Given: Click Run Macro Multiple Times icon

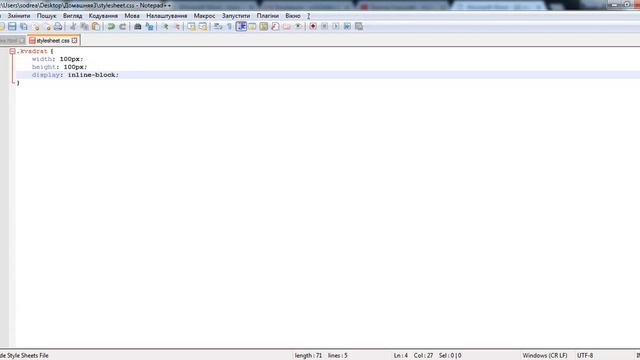Looking at the screenshot, I should [347, 27].
